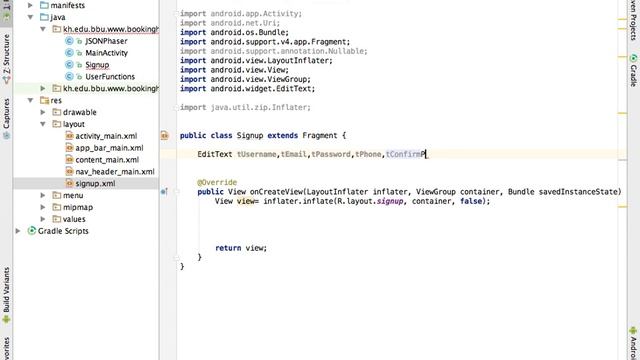
Task: Select UserFunctions in the project tree
Action: [110, 76]
